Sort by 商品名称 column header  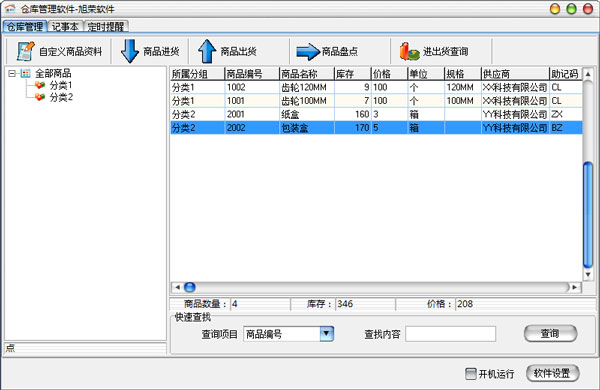(307, 73)
